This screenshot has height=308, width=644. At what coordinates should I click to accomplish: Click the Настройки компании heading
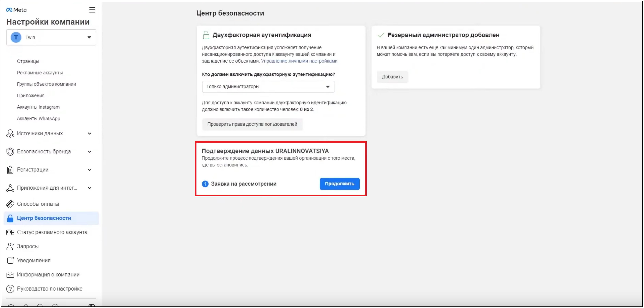point(48,22)
